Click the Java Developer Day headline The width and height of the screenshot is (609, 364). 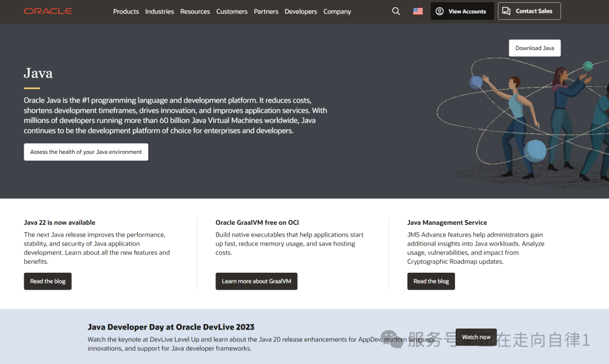point(171,327)
